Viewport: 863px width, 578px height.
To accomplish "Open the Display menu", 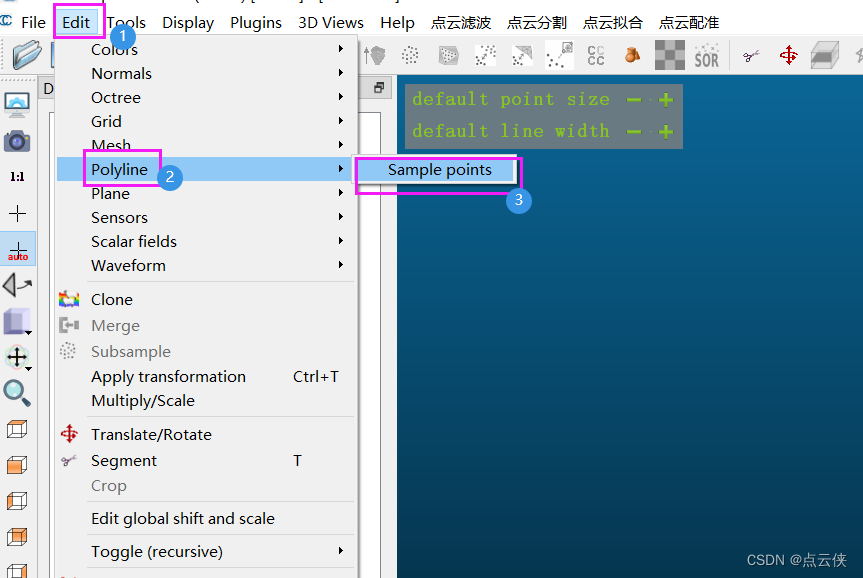I will (187, 22).
